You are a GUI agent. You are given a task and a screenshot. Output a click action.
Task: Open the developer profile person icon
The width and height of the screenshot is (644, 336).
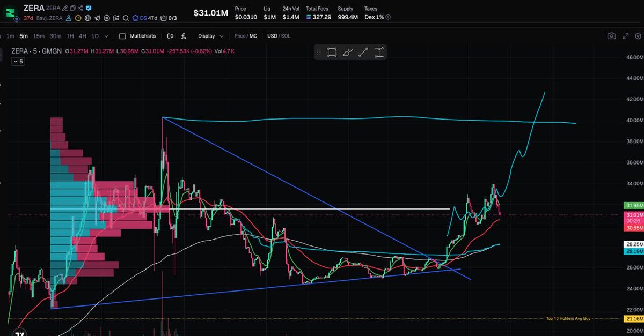[69, 18]
